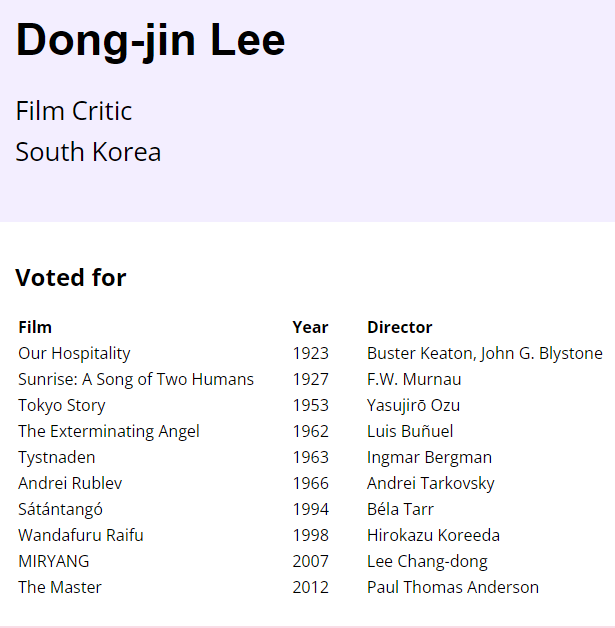Select The Exterminating Angel film
The width and height of the screenshot is (615, 628).
[x=109, y=431]
